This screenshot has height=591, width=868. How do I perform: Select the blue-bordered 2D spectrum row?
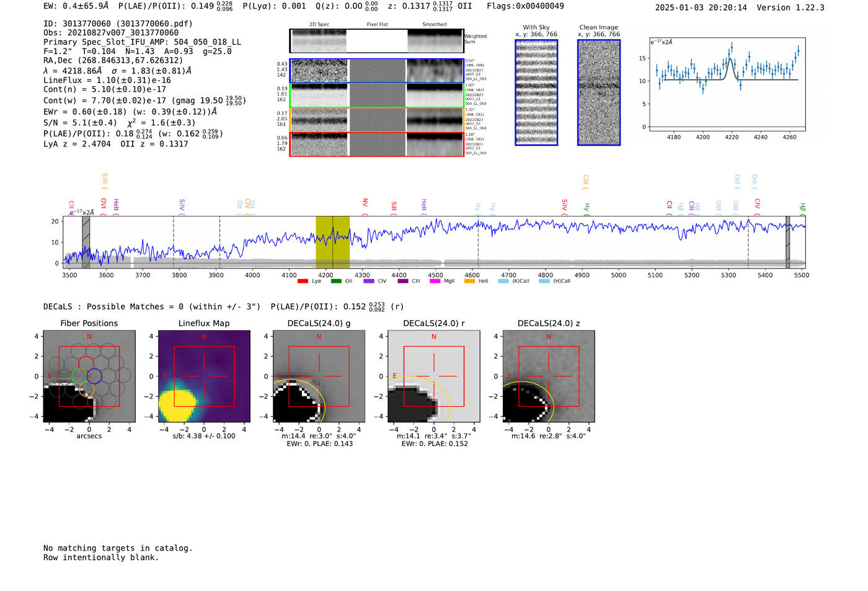click(376, 71)
